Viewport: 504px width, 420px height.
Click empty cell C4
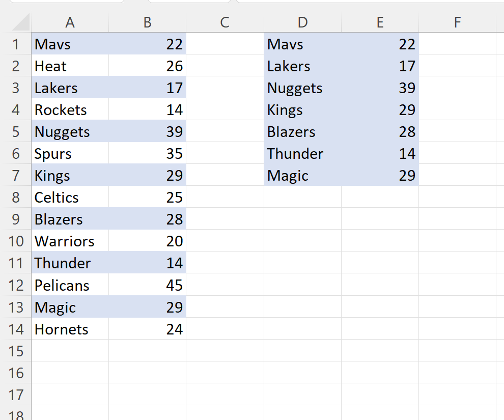point(225,109)
